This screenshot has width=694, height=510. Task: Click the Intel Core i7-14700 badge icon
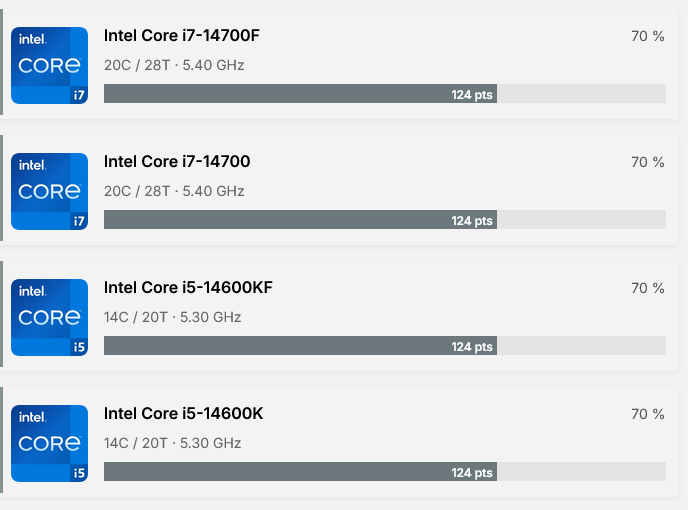[49, 192]
